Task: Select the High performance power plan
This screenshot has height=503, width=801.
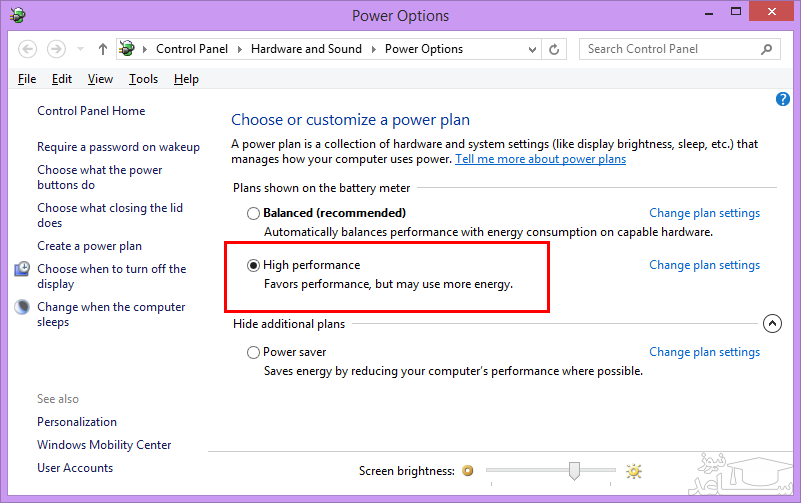Action: coord(253,265)
